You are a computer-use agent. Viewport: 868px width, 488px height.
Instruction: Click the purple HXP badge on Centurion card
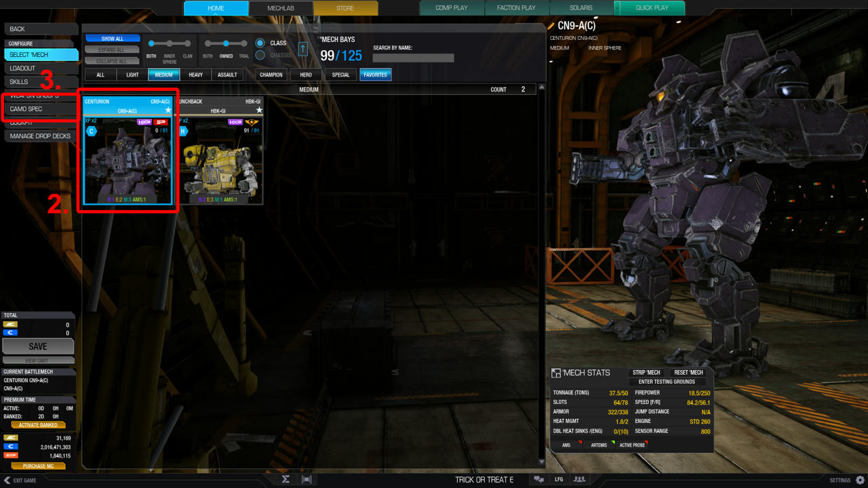point(144,122)
